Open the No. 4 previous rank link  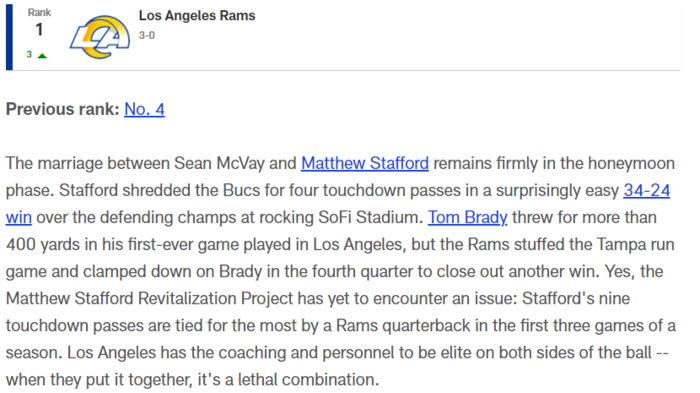(144, 109)
